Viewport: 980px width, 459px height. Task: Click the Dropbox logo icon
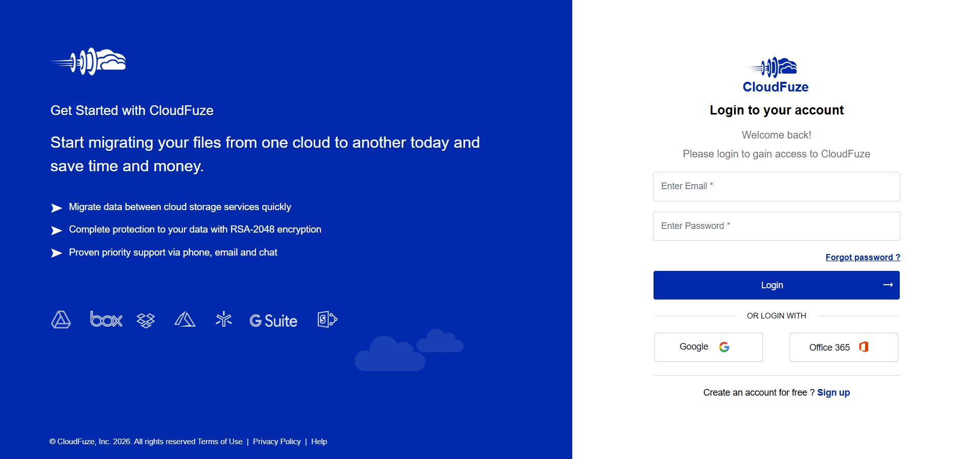coord(146,320)
